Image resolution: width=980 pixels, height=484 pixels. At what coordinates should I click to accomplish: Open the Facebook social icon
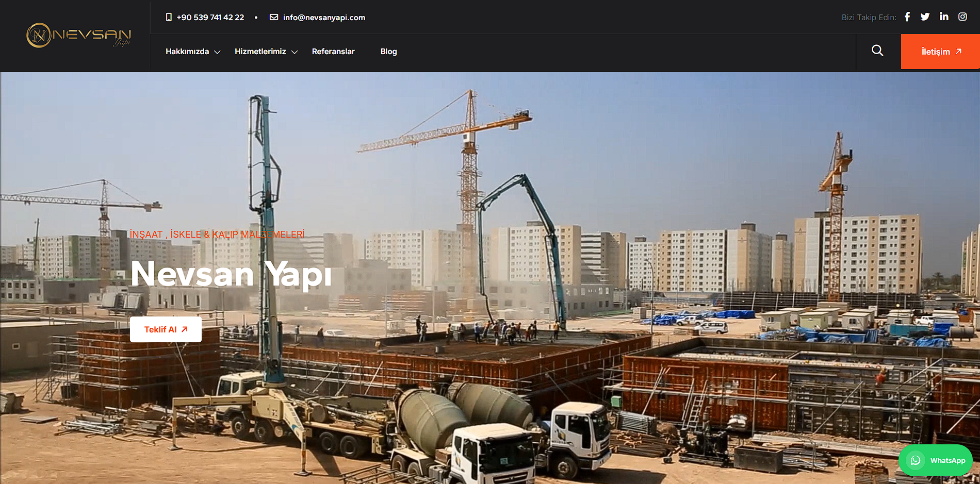pos(907,17)
